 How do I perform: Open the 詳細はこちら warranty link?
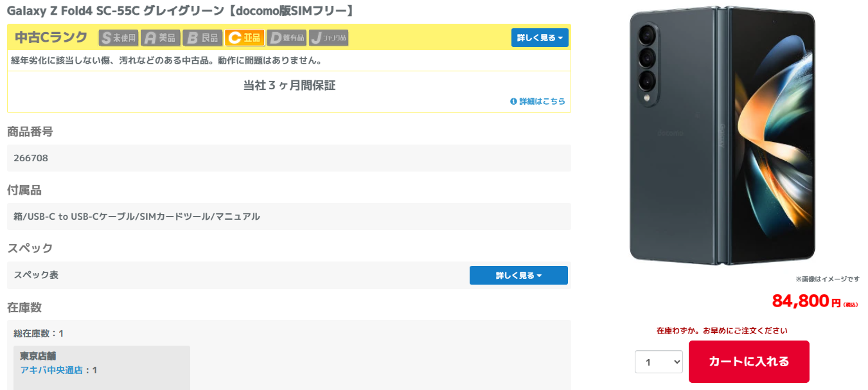pos(538,102)
